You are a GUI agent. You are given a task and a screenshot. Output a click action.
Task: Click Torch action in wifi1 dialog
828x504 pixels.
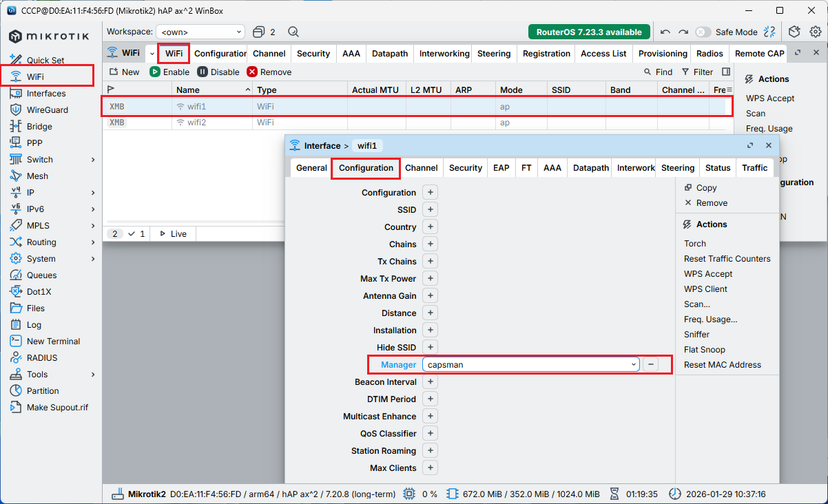[x=695, y=243]
